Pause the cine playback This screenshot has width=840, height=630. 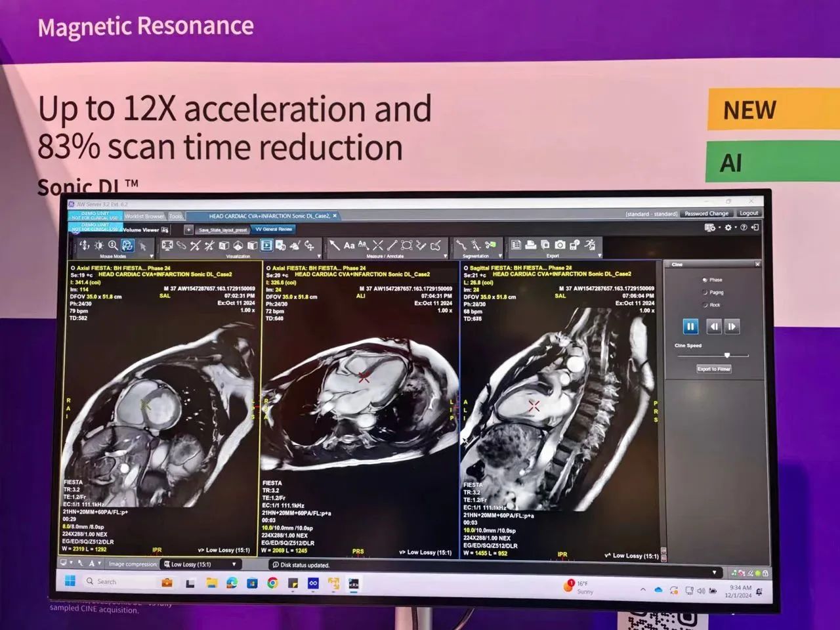[690, 326]
